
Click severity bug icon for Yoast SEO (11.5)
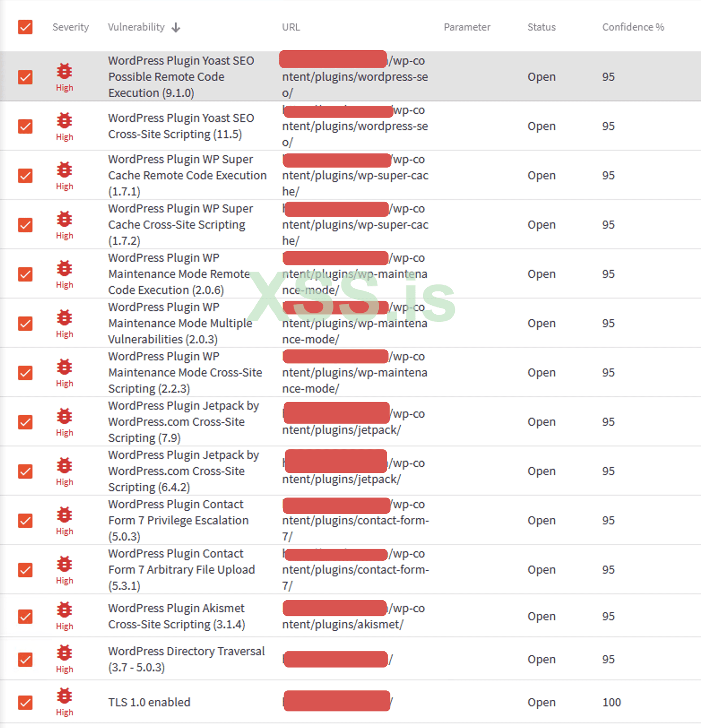click(x=64, y=120)
